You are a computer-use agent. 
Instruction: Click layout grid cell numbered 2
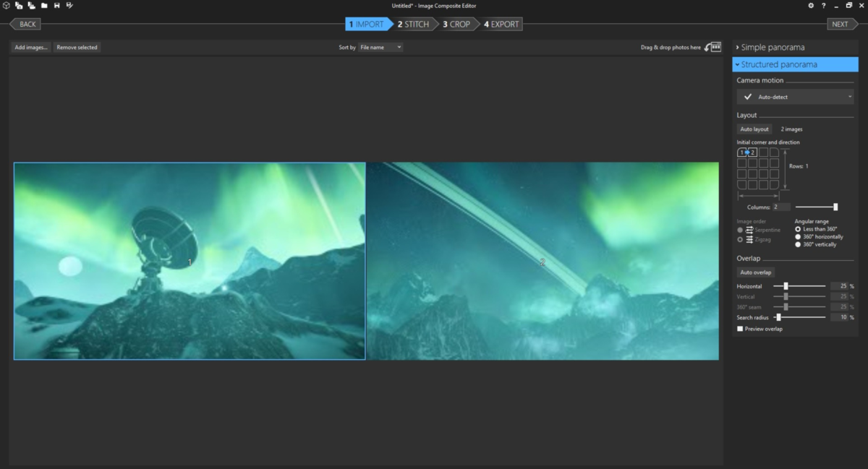(x=752, y=152)
